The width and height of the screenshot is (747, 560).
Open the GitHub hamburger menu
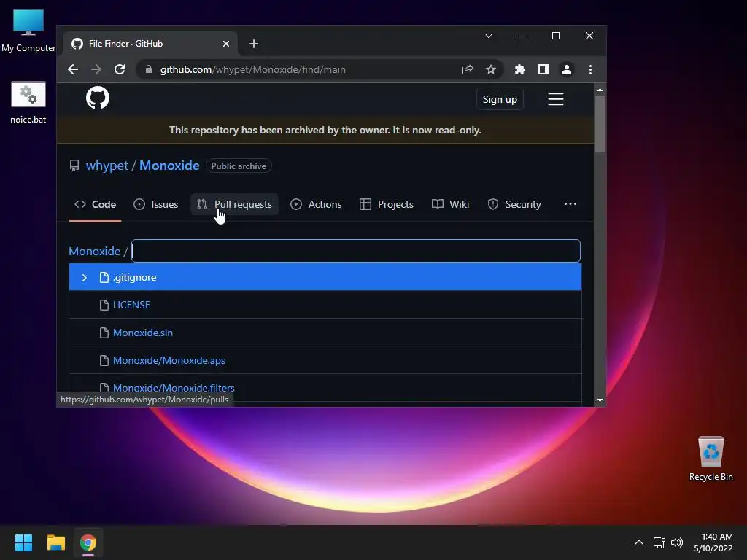[x=555, y=99]
